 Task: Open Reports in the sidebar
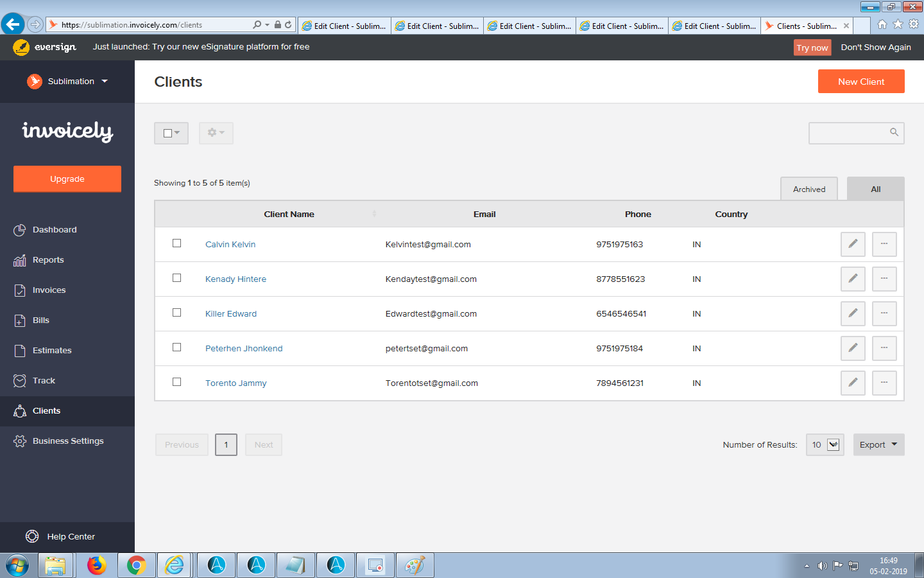coord(48,260)
